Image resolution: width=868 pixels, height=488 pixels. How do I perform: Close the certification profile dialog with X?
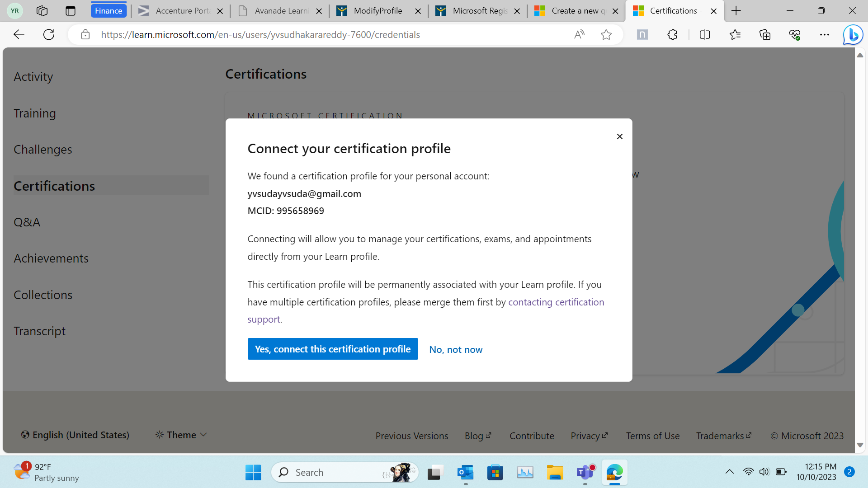point(619,136)
